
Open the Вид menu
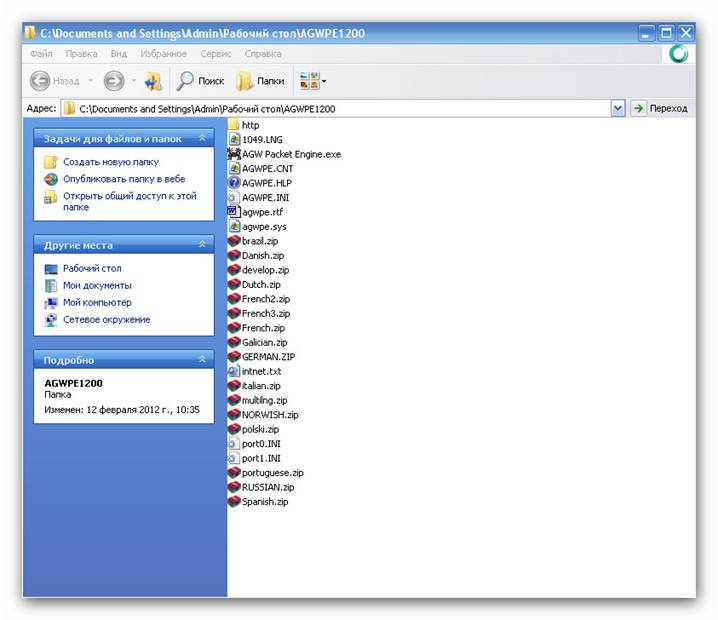pyautogui.click(x=119, y=54)
